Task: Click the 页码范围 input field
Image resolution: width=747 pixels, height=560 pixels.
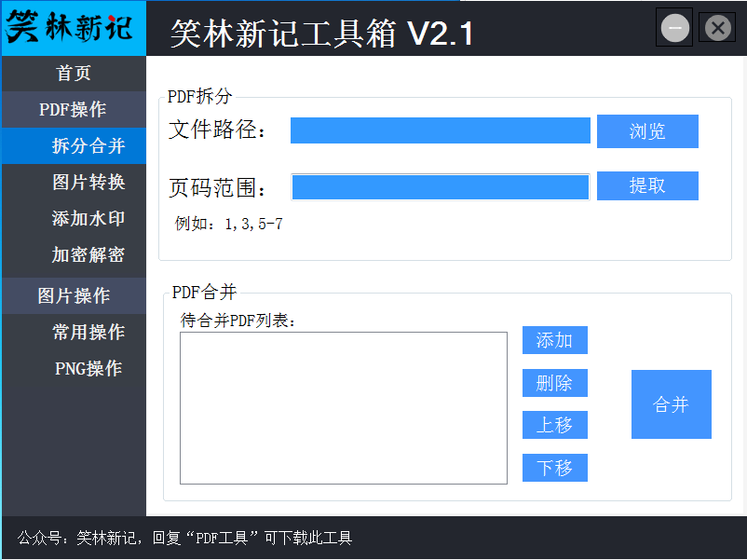Action: [x=441, y=187]
